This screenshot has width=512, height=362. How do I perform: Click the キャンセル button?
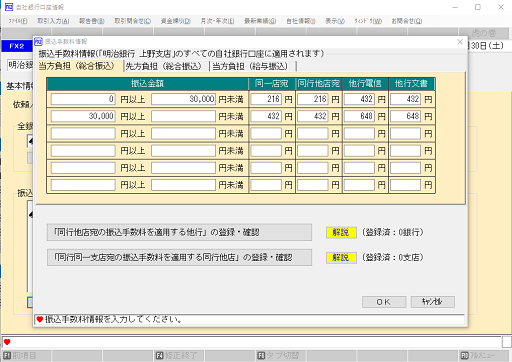(x=432, y=302)
